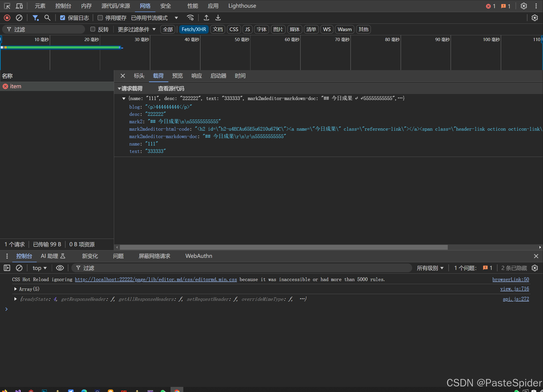Open the Lighthouse panel tab

pyautogui.click(x=242, y=6)
